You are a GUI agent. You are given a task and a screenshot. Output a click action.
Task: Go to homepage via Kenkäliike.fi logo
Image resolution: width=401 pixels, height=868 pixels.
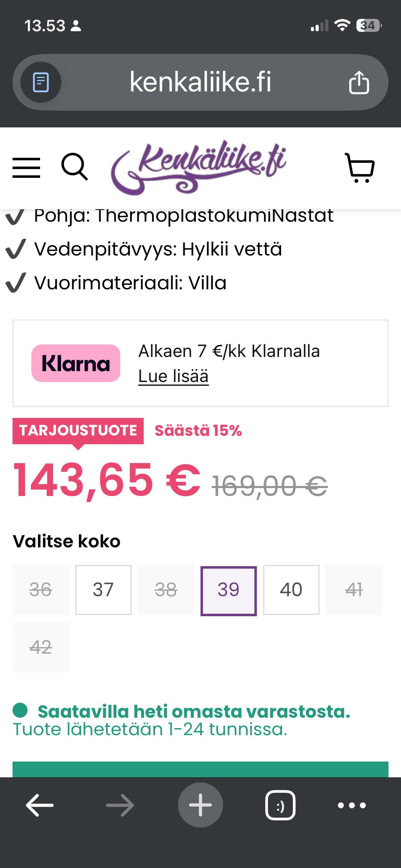pyautogui.click(x=200, y=167)
